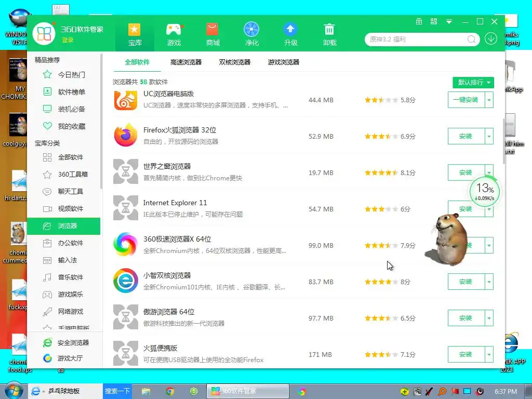This screenshot has width=532, height=399.
Task: Click 搜索一下 button in taskbar
Action: tap(117, 391)
